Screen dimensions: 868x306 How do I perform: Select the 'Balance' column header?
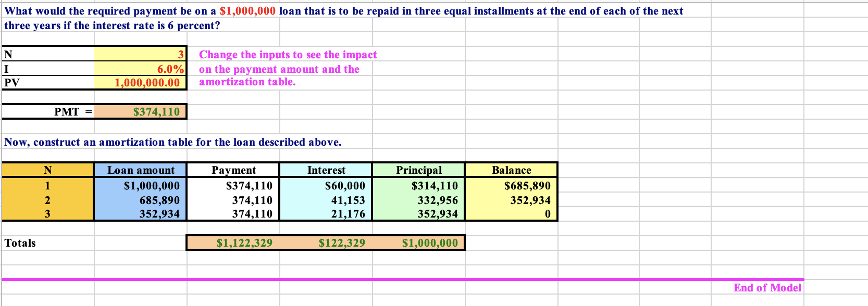[x=511, y=170]
